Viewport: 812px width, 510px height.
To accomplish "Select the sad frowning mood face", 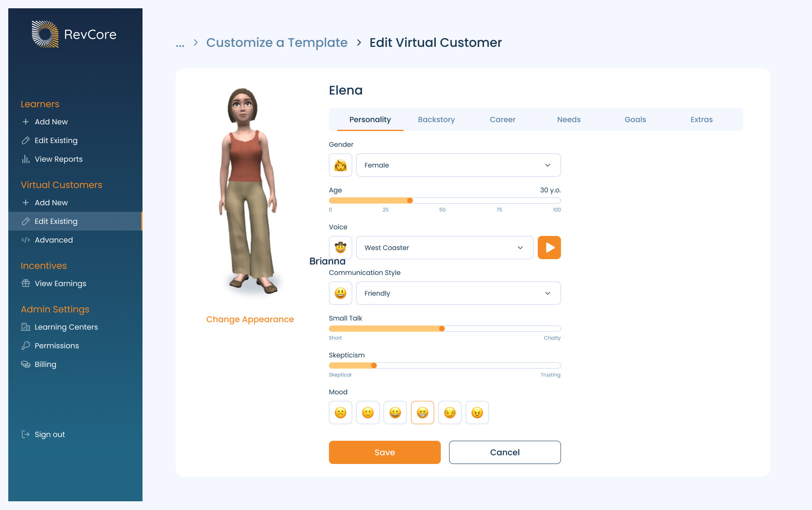I will click(340, 413).
